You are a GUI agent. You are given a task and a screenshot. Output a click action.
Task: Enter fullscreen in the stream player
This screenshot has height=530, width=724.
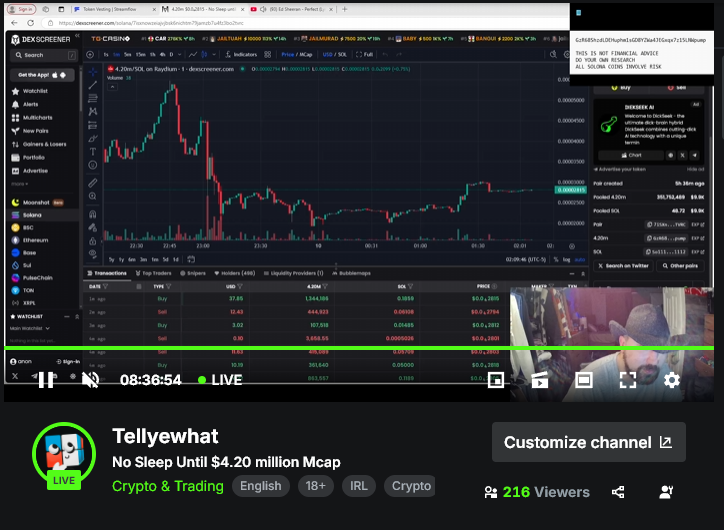(x=627, y=380)
